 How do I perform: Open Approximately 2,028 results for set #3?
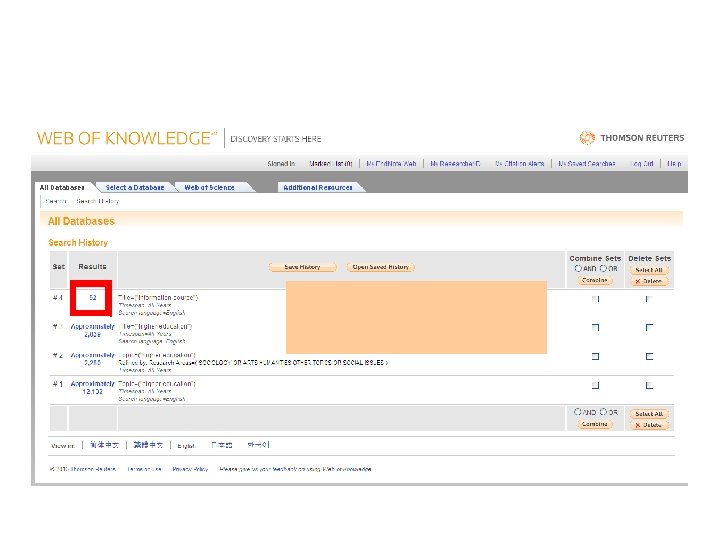tap(92, 331)
